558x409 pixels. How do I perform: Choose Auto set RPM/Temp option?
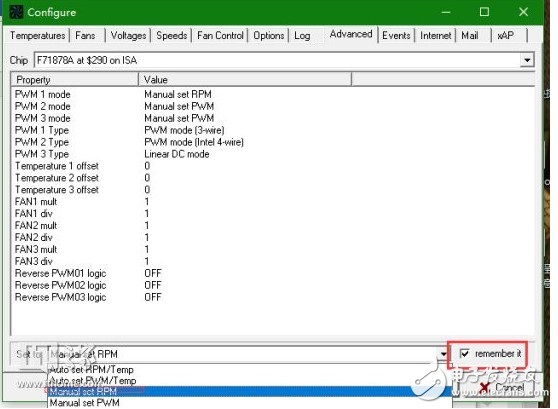click(x=92, y=369)
